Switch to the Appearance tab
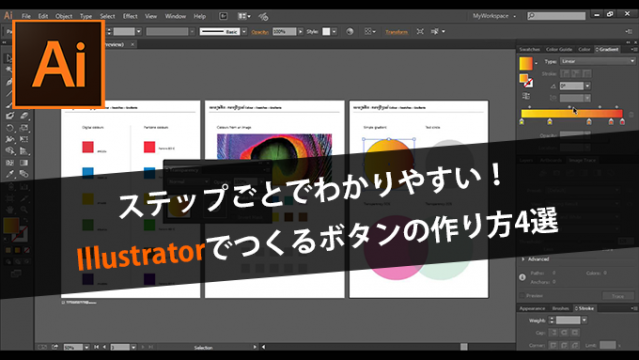639x360 pixels. pos(532,308)
